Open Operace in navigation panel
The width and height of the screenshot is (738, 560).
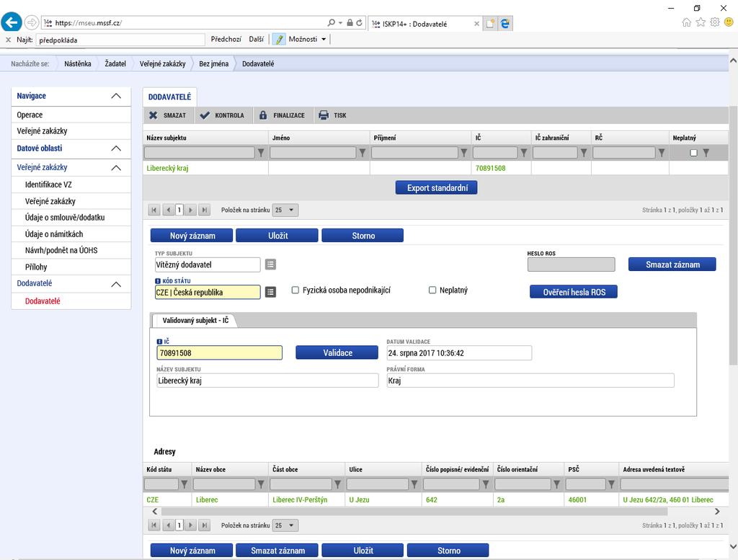point(30,115)
